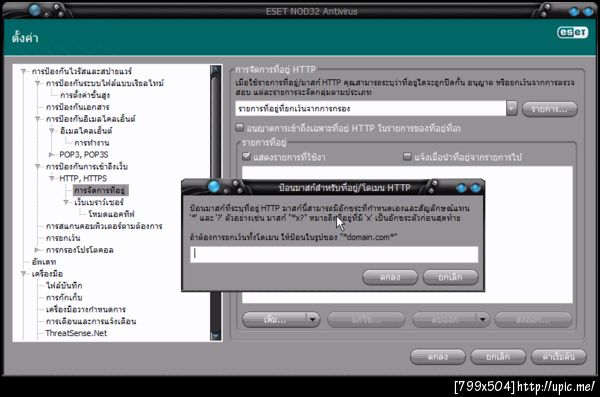The image size is (600, 397).
Task: Select เครื่องมือวางกำหนดการ tree item
Action: tap(86, 309)
